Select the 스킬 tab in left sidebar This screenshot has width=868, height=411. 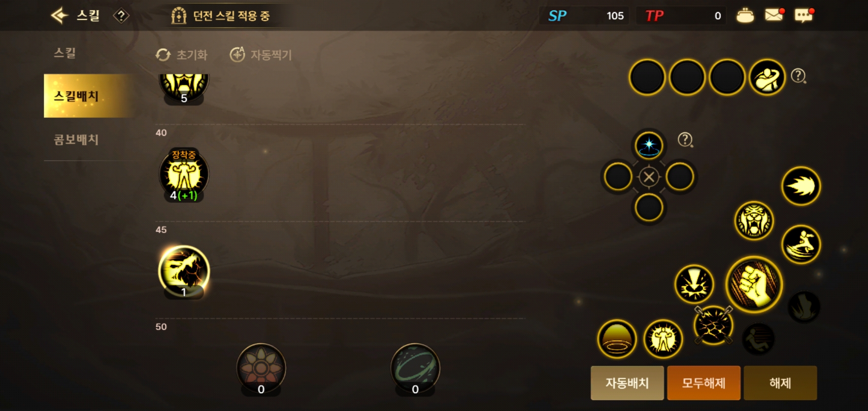[x=65, y=52]
